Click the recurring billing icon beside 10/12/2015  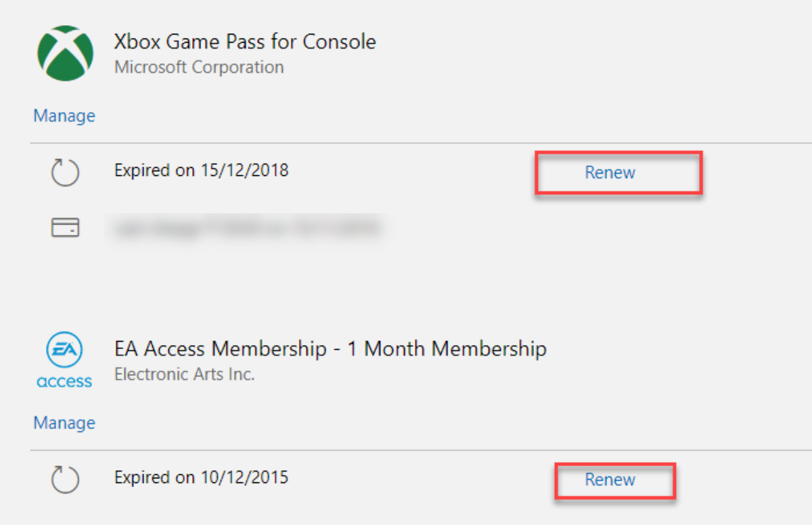click(66, 480)
